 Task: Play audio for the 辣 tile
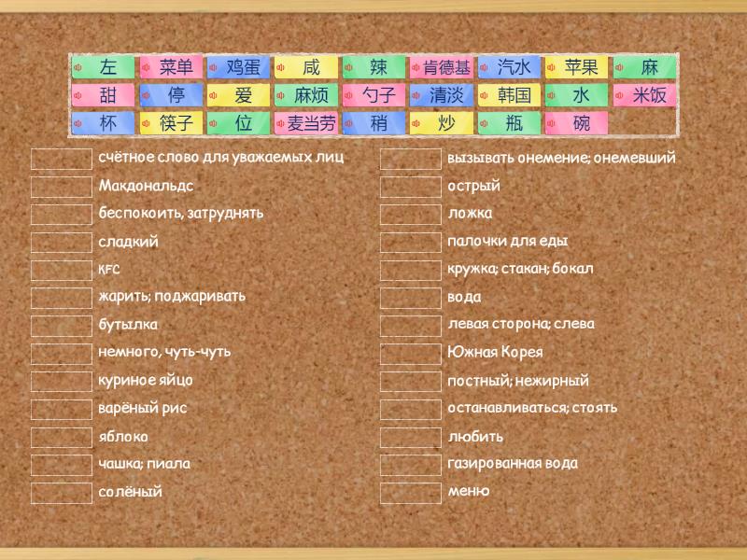coord(348,67)
